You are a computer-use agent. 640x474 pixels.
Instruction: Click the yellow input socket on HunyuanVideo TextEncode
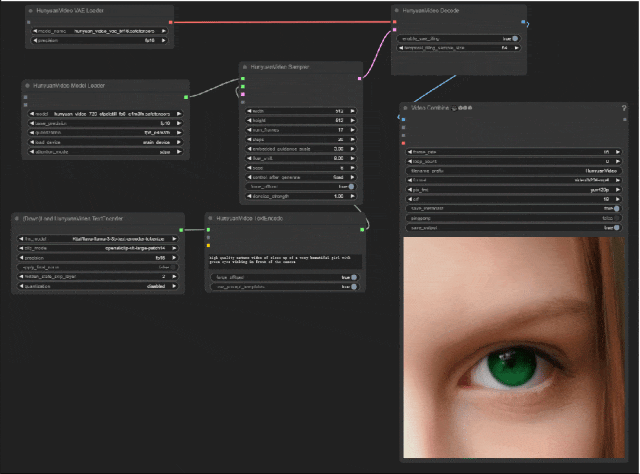coord(209,245)
